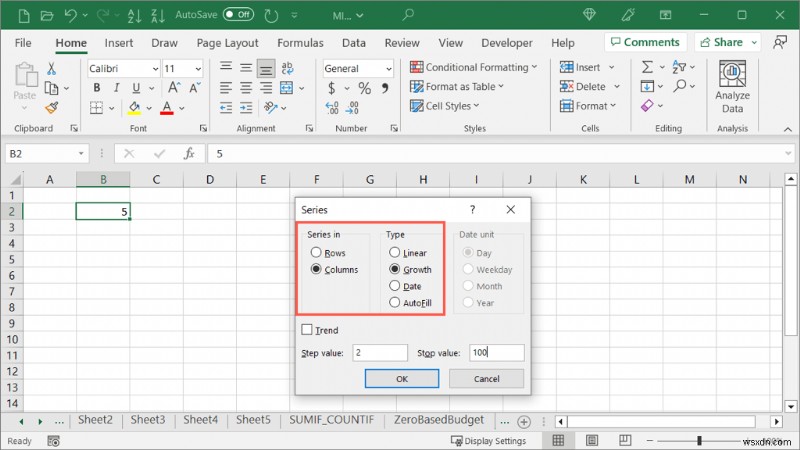Toggle the AutoSave switch
This screenshot has height=450, width=800.
(x=238, y=14)
